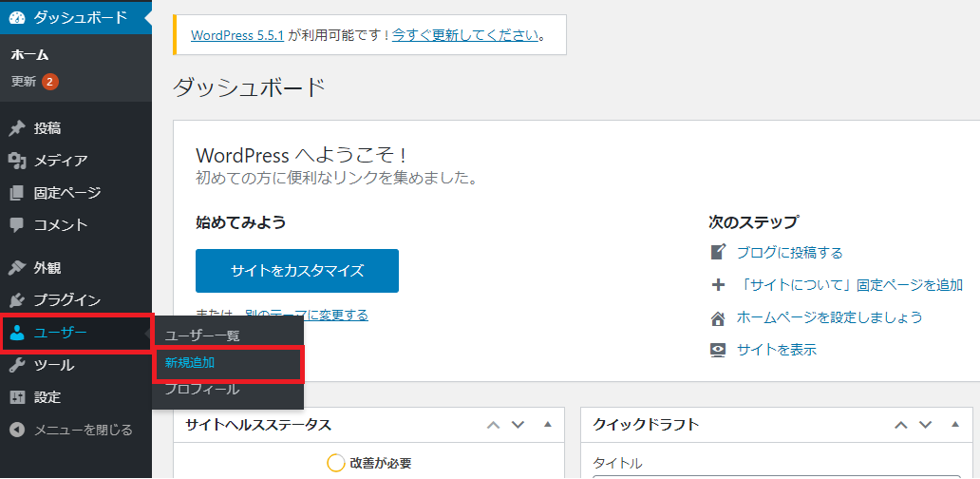Open the WordPress 5.5.1 link
Viewport: 980px width, 479px height.
tap(237, 35)
